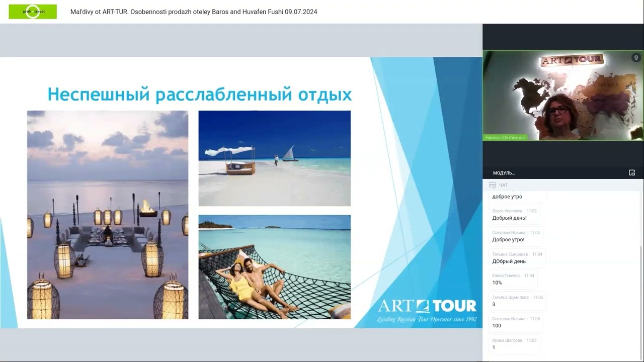This screenshot has height=362, width=644.
Task: Click the pop-out icon beside МОДУЛЬ
Action: 632,172
